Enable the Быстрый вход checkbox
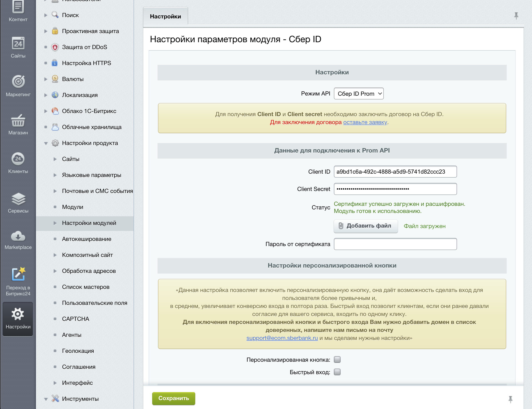 coord(337,372)
